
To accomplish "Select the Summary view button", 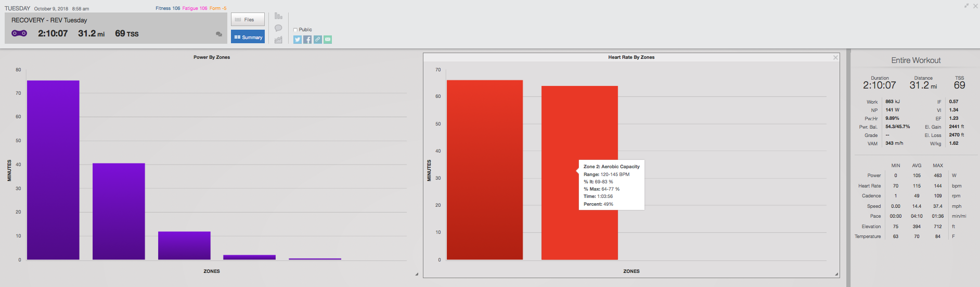I will (248, 37).
